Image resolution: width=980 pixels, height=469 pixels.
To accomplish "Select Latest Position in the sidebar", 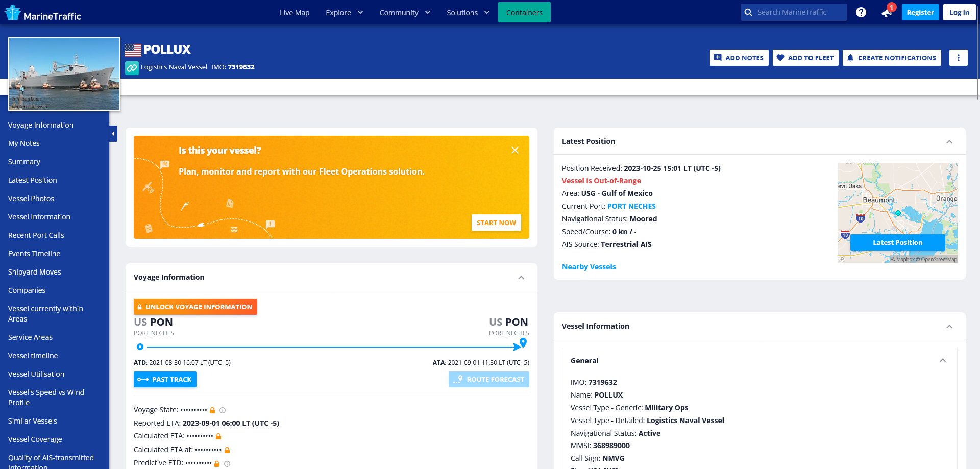I will point(33,180).
